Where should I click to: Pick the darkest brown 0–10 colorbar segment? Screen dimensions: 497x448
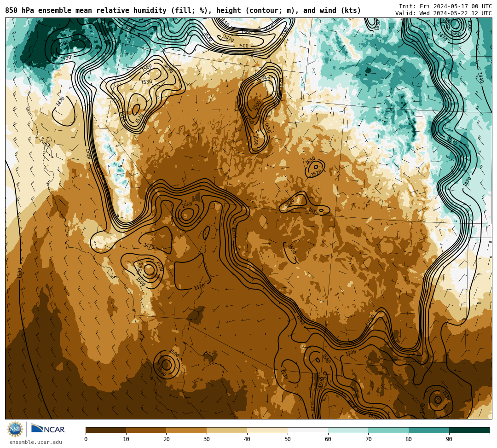click(x=106, y=430)
